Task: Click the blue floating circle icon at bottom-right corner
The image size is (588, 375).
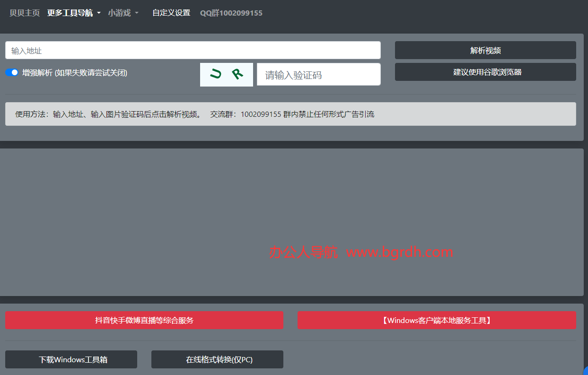Action: (x=586, y=372)
